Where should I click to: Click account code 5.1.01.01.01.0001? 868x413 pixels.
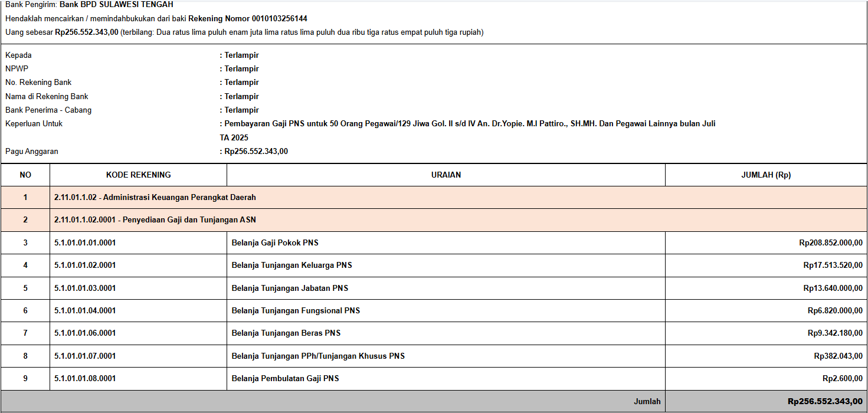85,243
